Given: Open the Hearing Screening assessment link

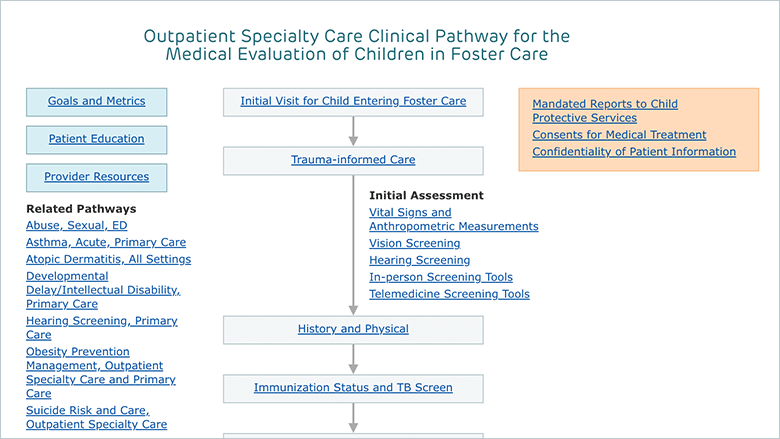Looking at the screenshot, I should (x=420, y=260).
